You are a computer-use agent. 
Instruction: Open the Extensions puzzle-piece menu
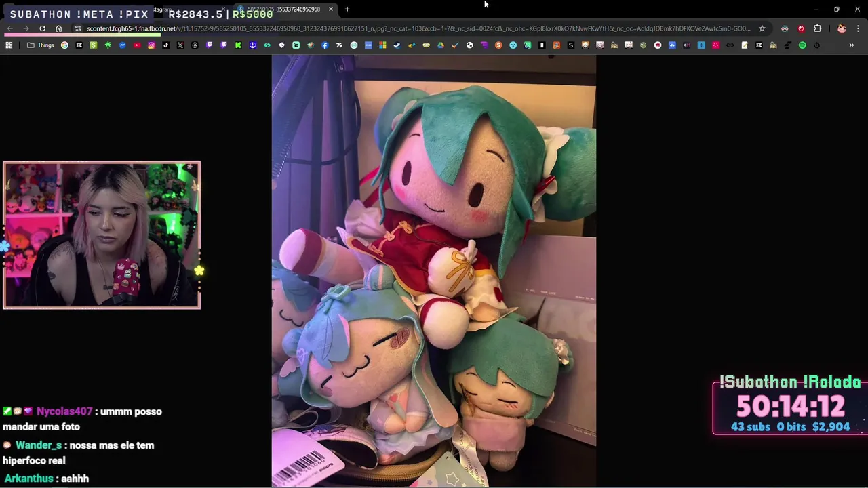coord(817,28)
